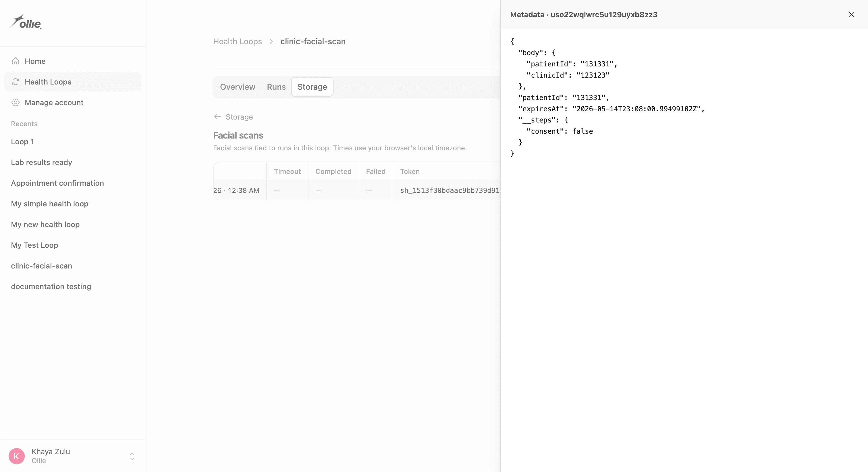Open recent documentation testing loop
This screenshot has width=868, height=472.
(51, 287)
